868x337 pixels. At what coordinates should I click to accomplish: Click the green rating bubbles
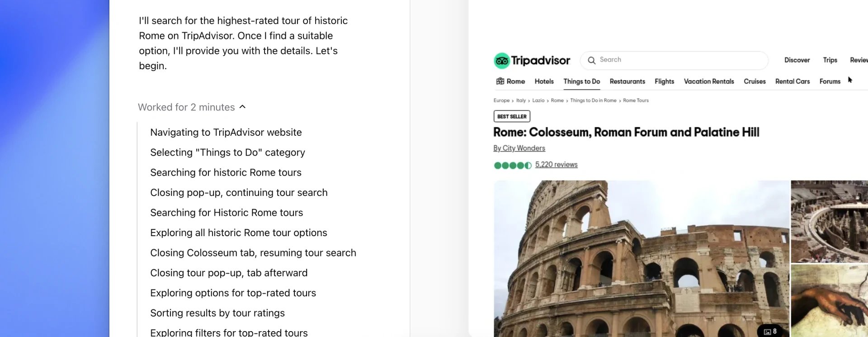pyautogui.click(x=513, y=166)
